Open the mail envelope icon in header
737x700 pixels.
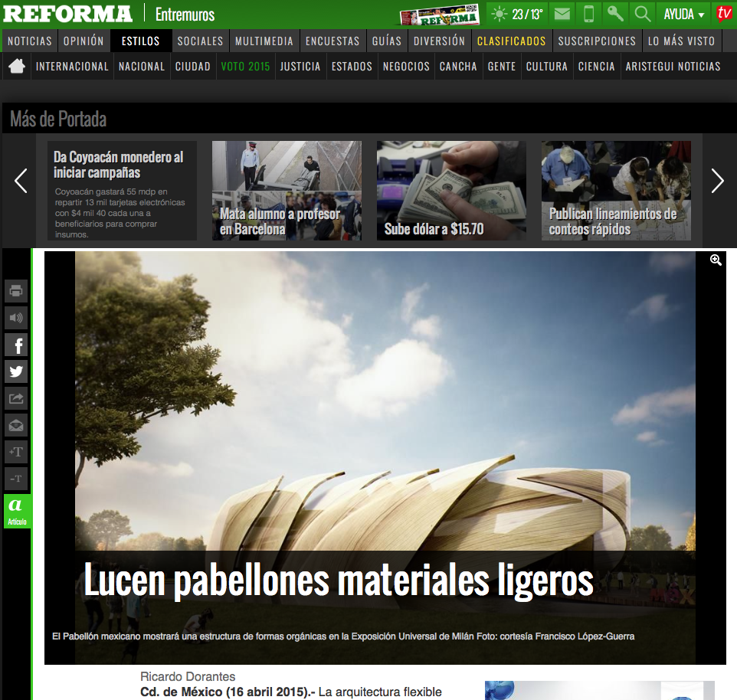pos(562,14)
